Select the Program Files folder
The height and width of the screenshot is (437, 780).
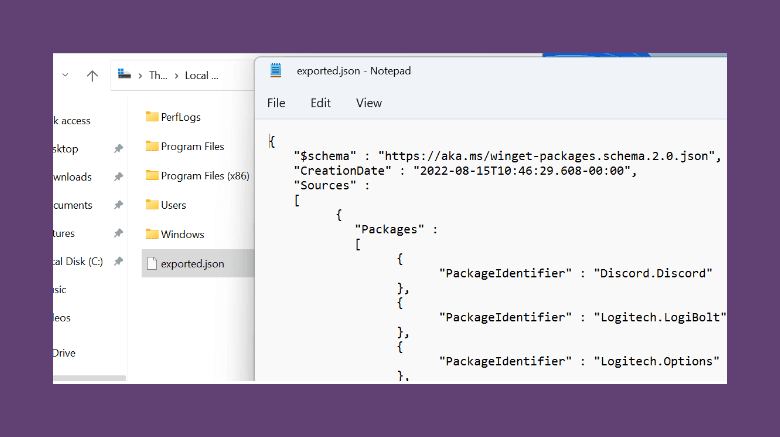pyautogui.click(x=185, y=146)
